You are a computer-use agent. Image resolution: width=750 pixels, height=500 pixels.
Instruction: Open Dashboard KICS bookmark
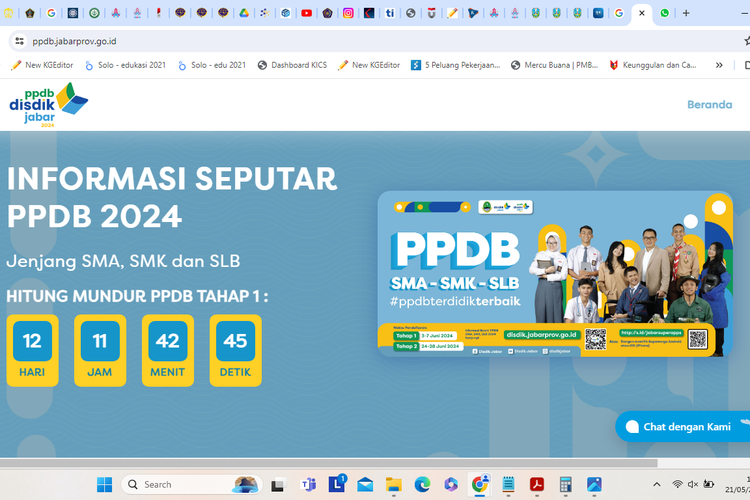point(291,65)
